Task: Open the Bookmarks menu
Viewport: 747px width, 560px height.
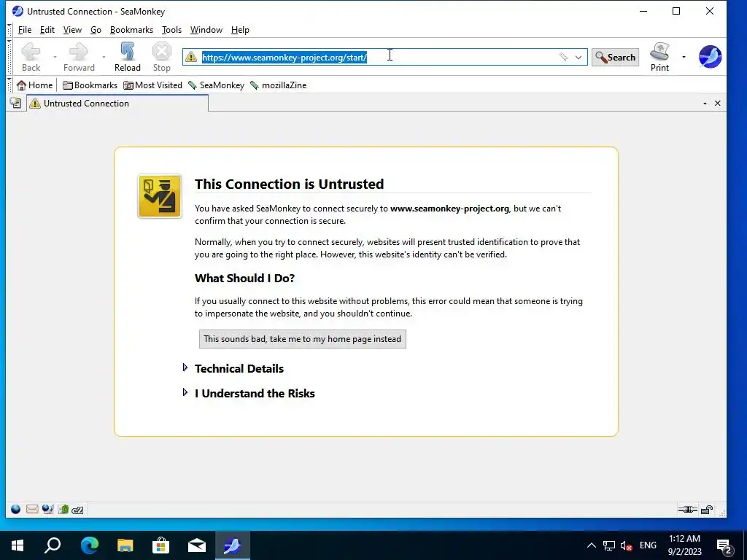Action: 131,29
